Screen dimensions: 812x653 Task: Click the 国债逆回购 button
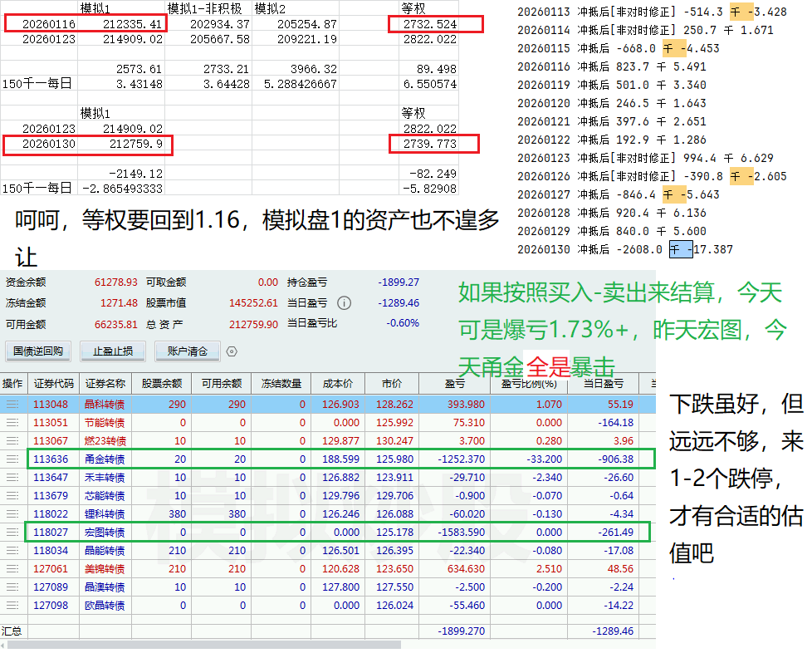38,351
